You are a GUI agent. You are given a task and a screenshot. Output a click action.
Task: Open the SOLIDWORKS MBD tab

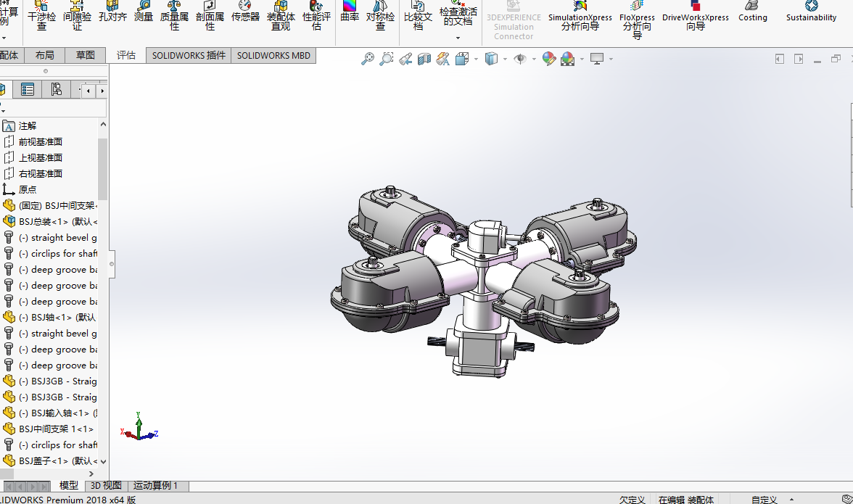click(x=273, y=55)
